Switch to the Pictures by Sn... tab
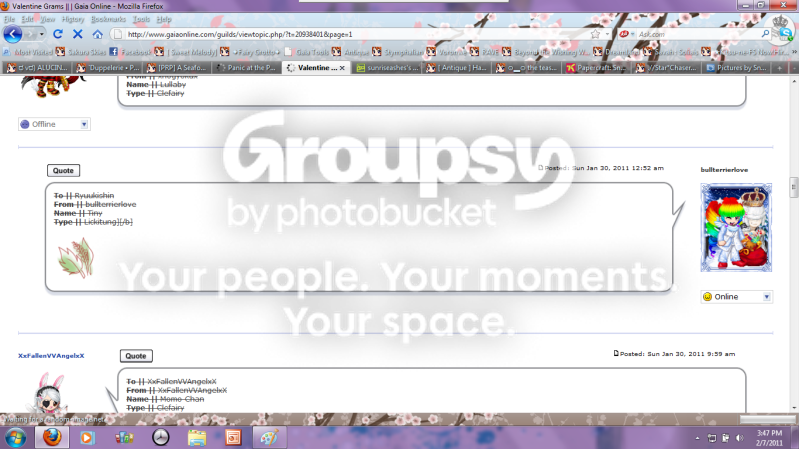Screen dimensions: 799x449 (x=736, y=68)
